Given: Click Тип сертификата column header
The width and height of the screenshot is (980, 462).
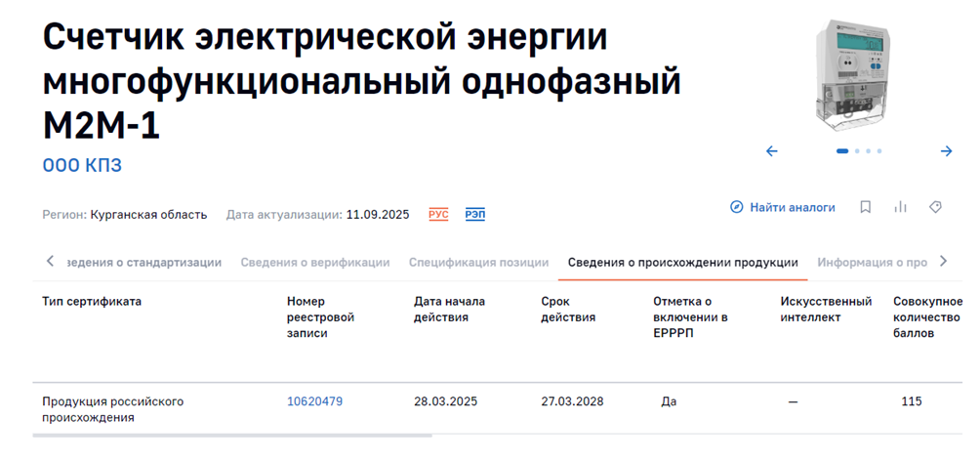Looking at the screenshot, I should pos(91,302).
